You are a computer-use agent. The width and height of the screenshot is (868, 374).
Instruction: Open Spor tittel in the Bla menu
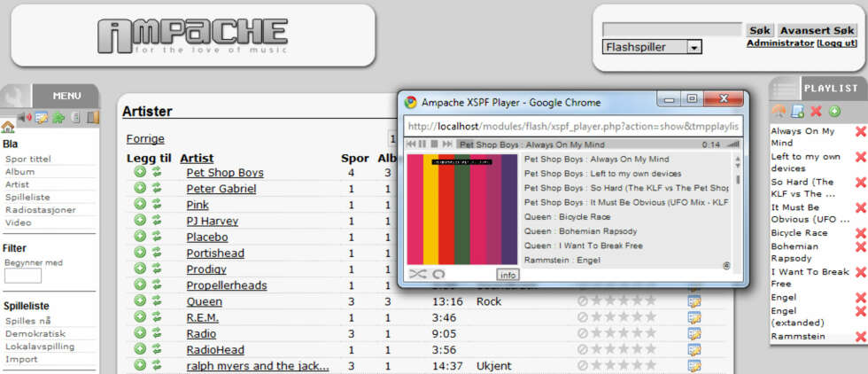click(28, 159)
